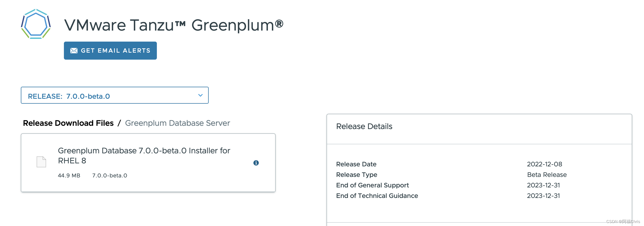Click the 44.9 MB file size label
Image resolution: width=644 pixels, height=226 pixels.
click(x=69, y=175)
